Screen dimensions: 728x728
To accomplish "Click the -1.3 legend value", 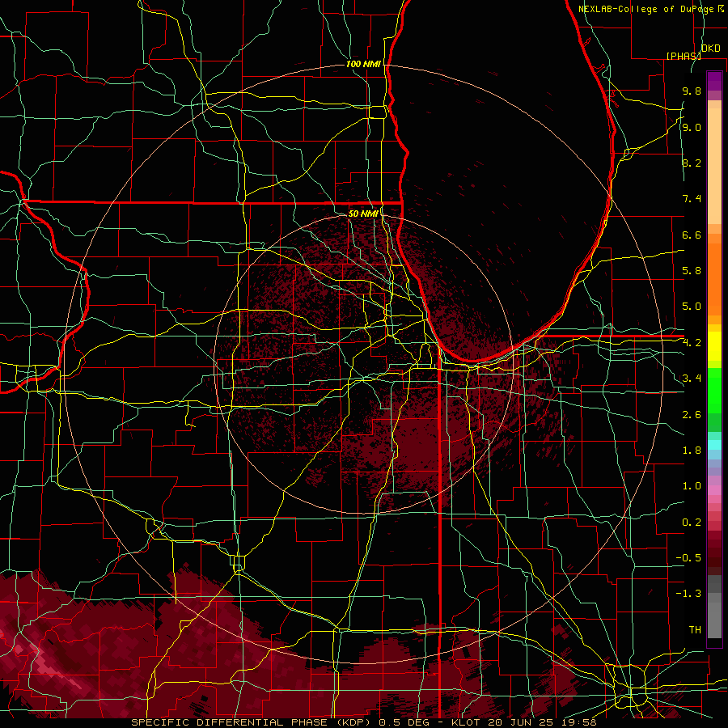I will point(688,594).
